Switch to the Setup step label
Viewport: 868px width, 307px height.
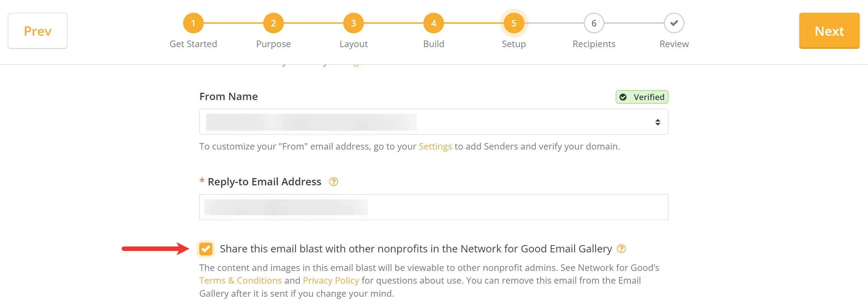coord(514,44)
